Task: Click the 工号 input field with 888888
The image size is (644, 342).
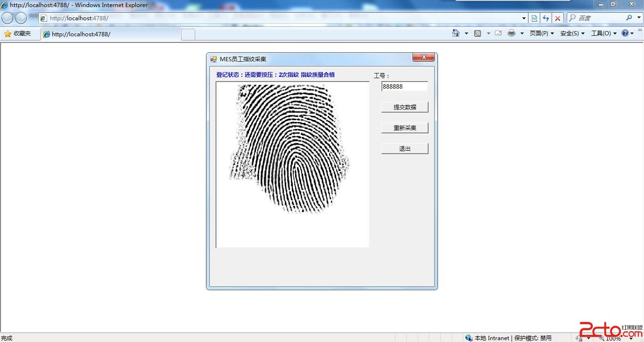Action: [405, 87]
